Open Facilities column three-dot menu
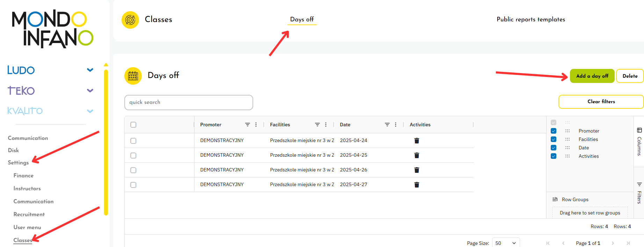Screen dimensions: 644x247 tap(326, 125)
